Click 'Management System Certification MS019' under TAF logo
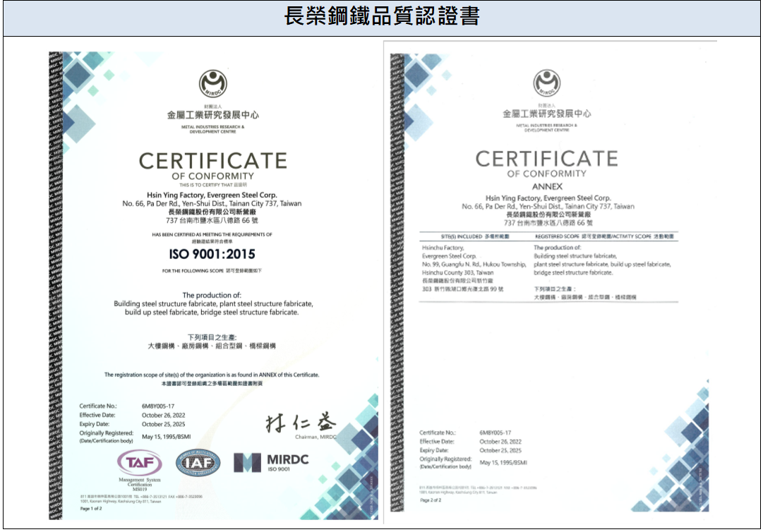Image resolution: width=763 pixels, height=532 pixels. pos(140,484)
